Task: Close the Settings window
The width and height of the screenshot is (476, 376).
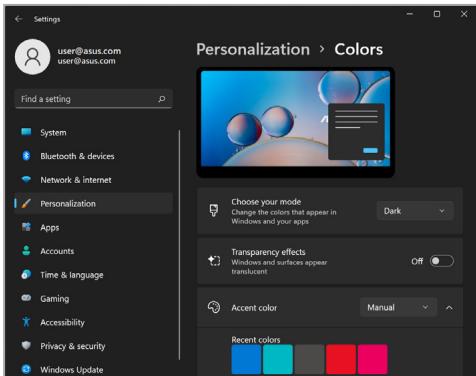Action: point(464,14)
